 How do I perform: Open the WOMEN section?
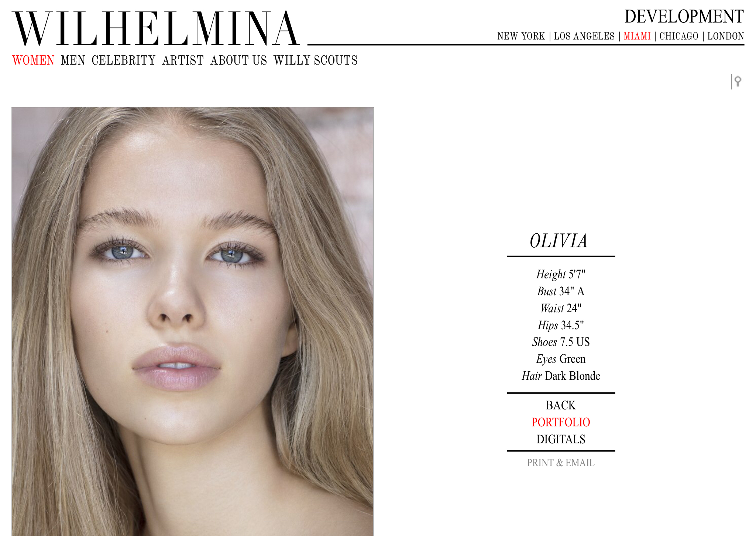33,60
